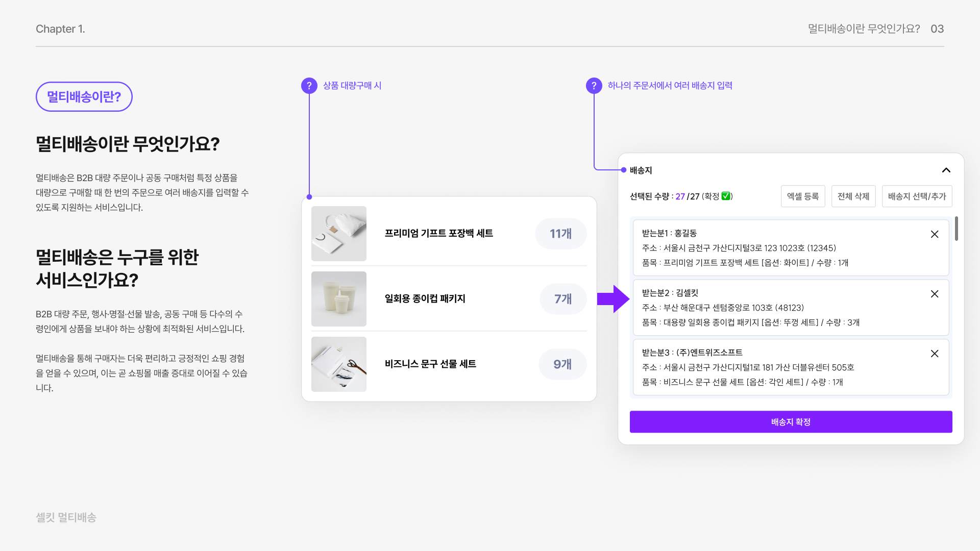
Task: Click the paper cup package thumbnail
Action: [x=339, y=299]
